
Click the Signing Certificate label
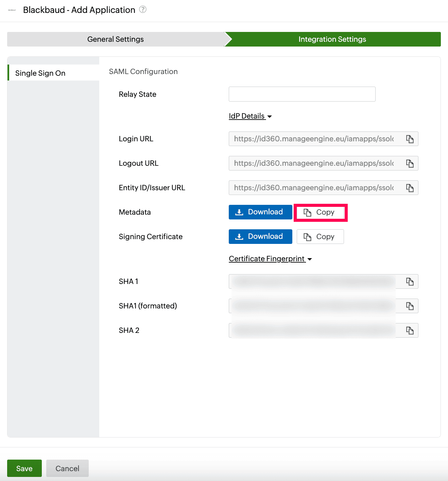(151, 237)
